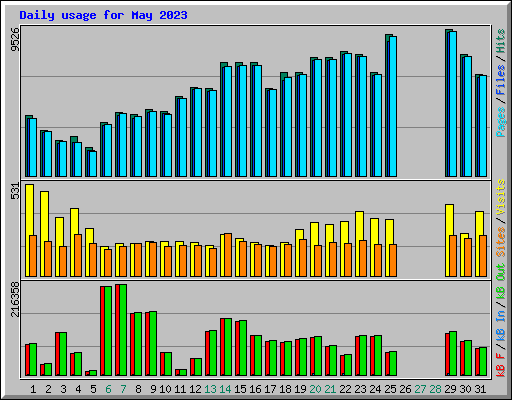Click the x-axis day label 2
The image size is (512, 400).
(x=48, y=389)
